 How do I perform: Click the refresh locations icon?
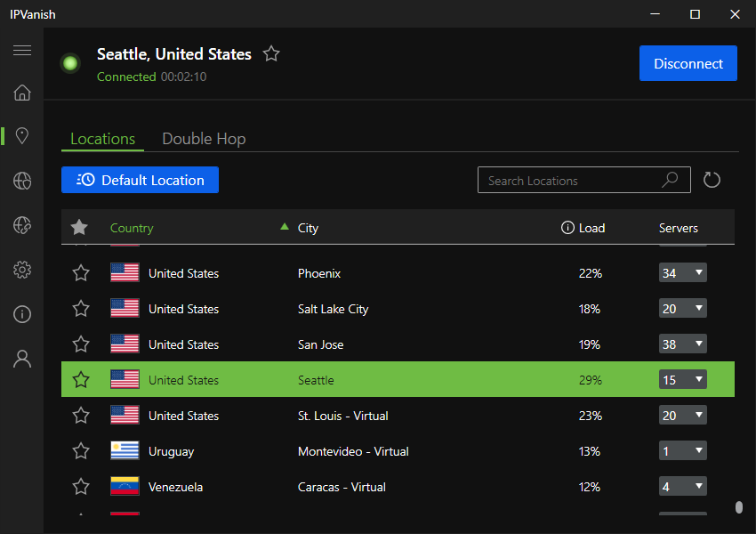(x=712, y=181)
